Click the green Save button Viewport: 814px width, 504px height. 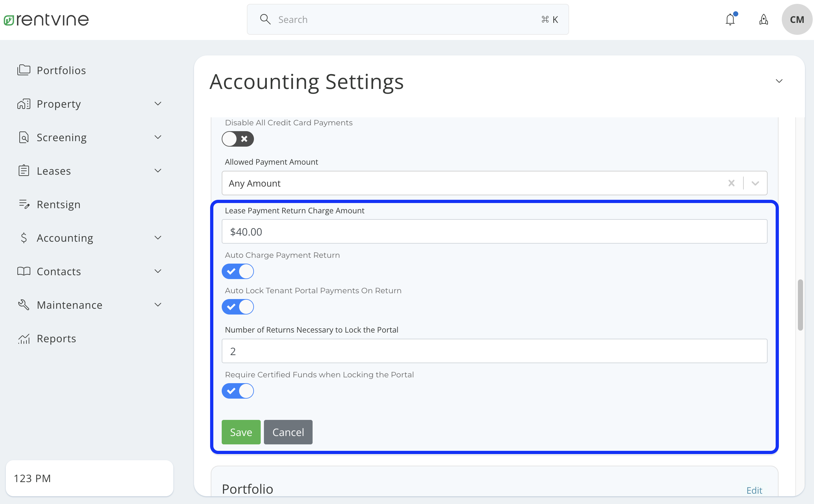point(241,432)
